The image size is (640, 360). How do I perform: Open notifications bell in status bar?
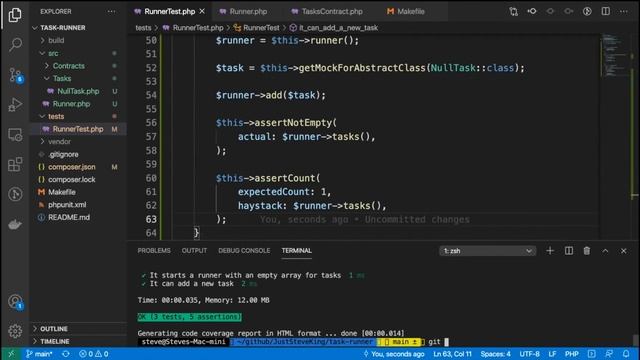point(626,354)
